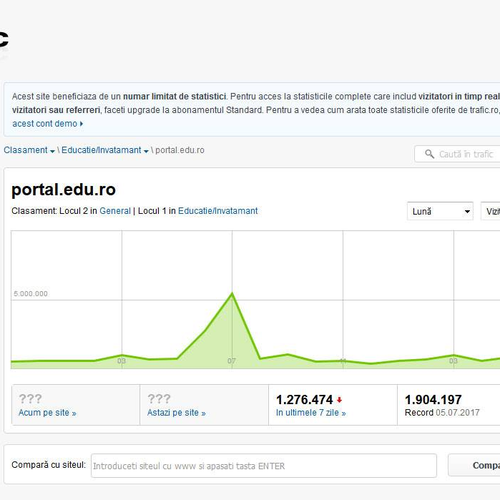
Task: Open the 'In ultimele 7 zile' link
Action: [x=311, y=413]
